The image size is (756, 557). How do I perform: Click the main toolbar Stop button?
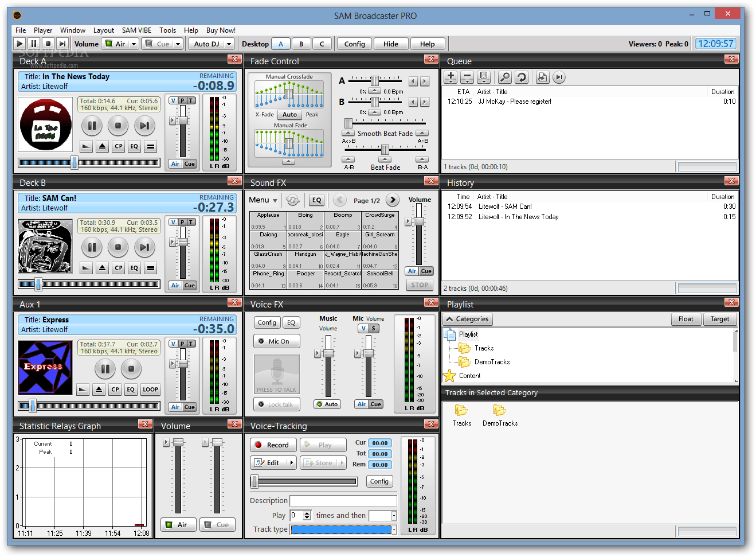point(48,44)
